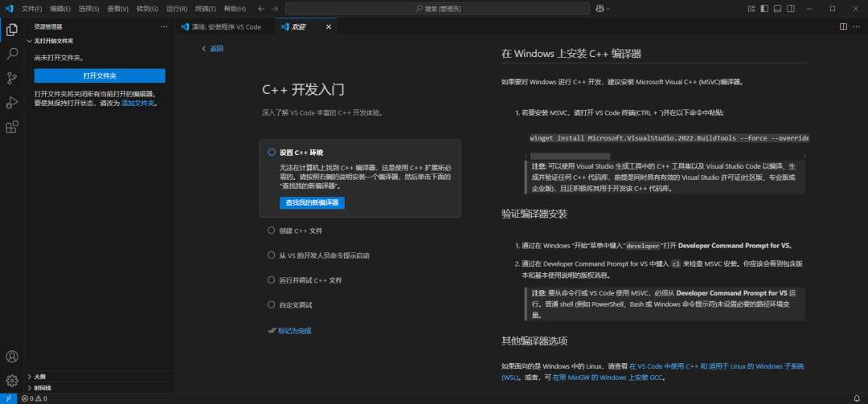Viewport: 868px width, 404px height.
Task: Click the VS Code logo in title bar
Action: (9, 8)
